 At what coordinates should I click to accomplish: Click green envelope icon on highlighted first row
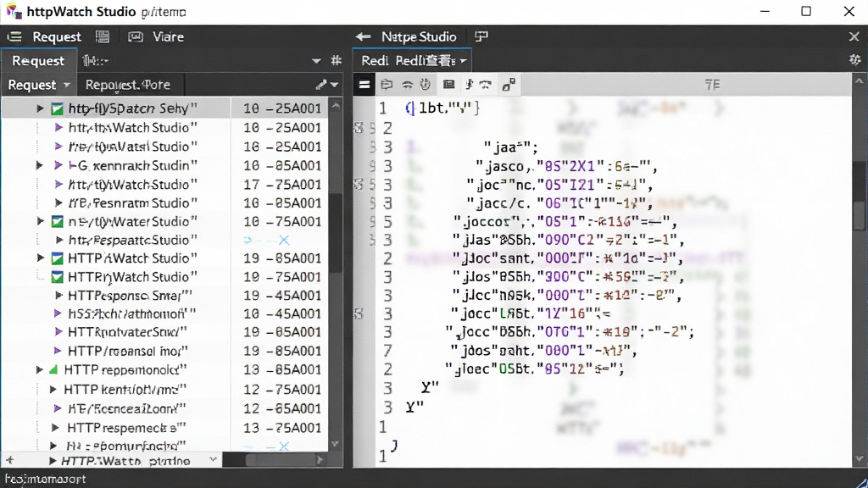(x=57, y=108)
